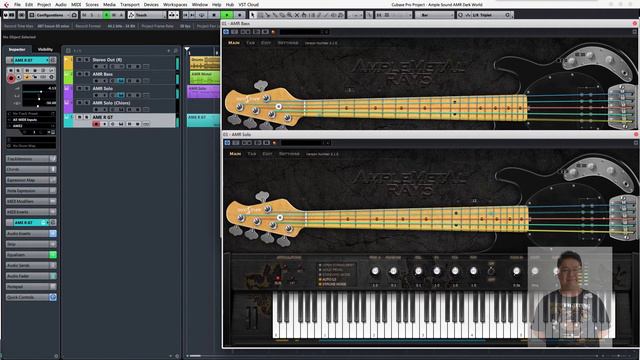The image size is (640, 360).
Task: Select the Zoom magnifier tool
Action: coord(289,15)
